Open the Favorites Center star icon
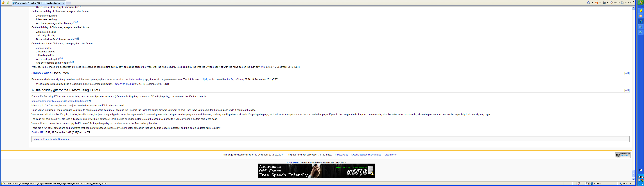Viewport: 644px width, 186px height. [3, 3]
